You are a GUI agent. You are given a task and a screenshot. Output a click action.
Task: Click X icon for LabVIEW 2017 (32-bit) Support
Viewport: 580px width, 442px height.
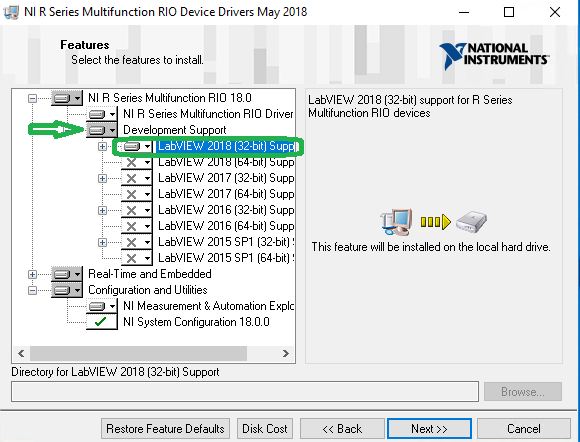(136, 178)
